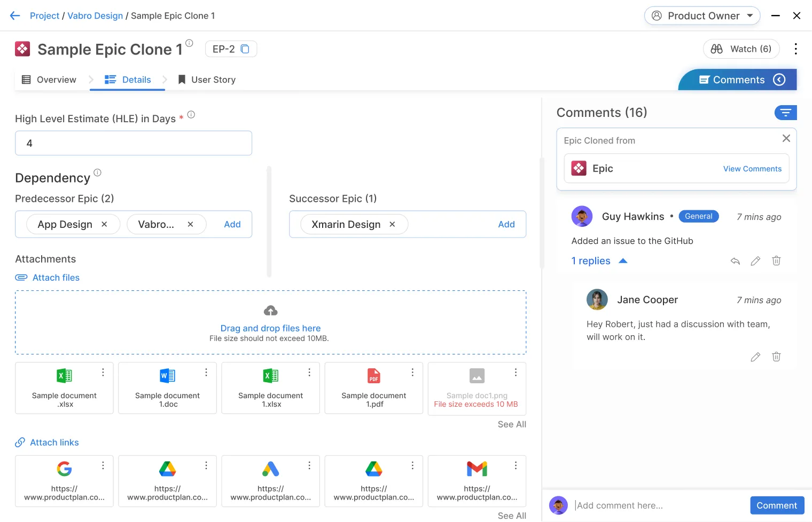The height and width of the screenshot is (522, 812).
Task: Edit Guy Hawkins' comment with pencil icon
Action: tap(755, 261)
